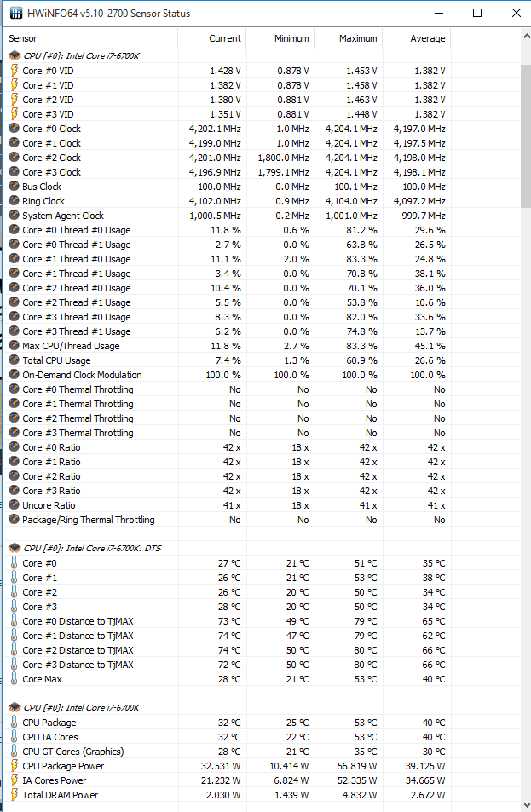This screenshot has height=812, width=531.
Task: Click the icon next to Bus Clock
Action: [14, 187]
